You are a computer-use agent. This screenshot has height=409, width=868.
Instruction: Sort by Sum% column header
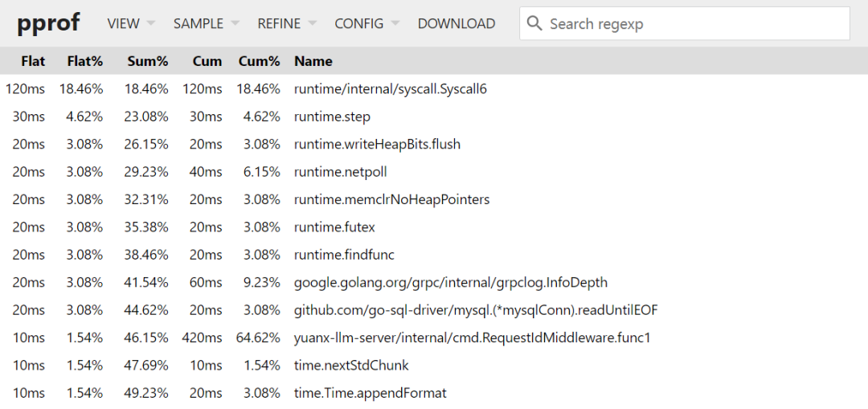pos(147,61)
